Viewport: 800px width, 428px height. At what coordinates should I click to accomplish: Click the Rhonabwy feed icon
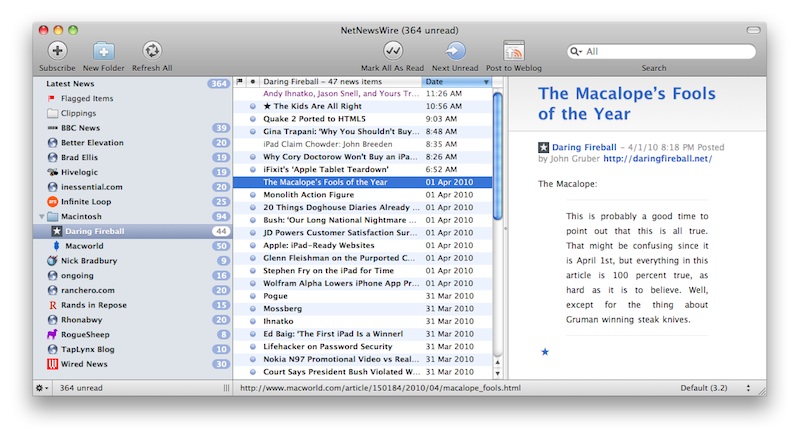coord(52,320)
